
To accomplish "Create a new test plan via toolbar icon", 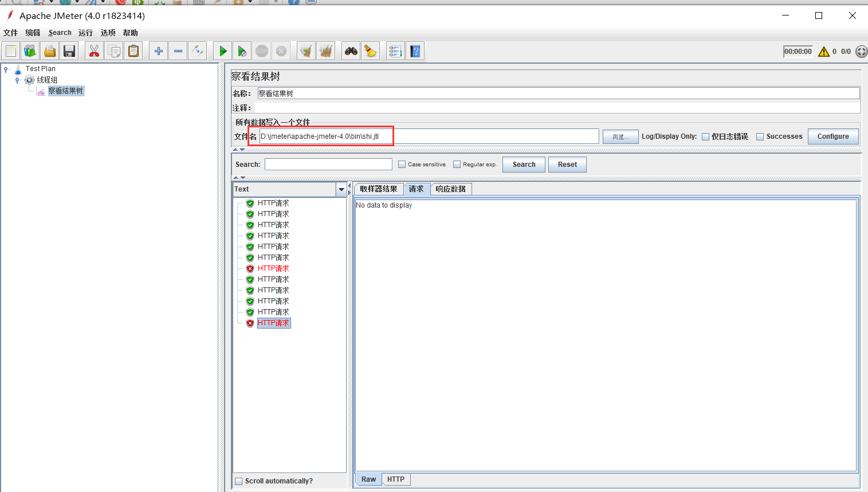I will click(x=11, y=51).
